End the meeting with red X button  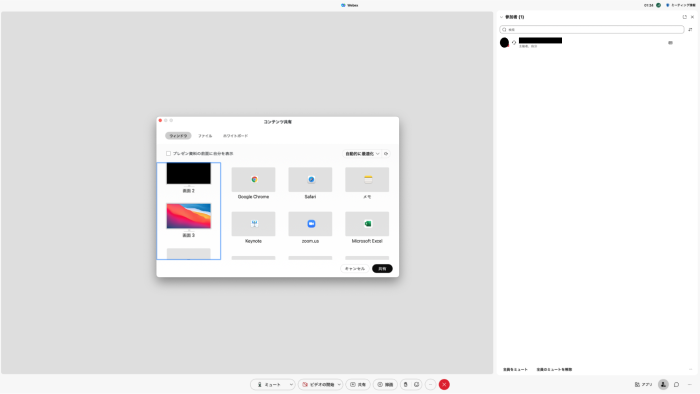[x=444, y=384]
